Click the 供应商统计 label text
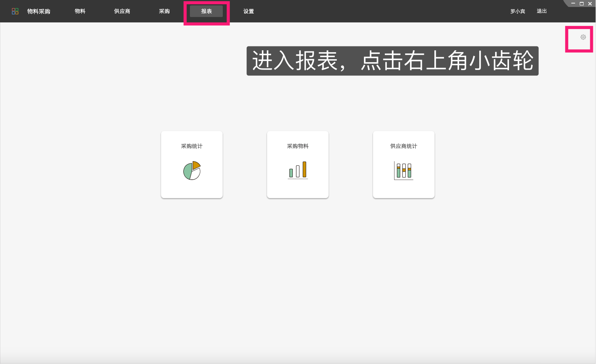 403,146
